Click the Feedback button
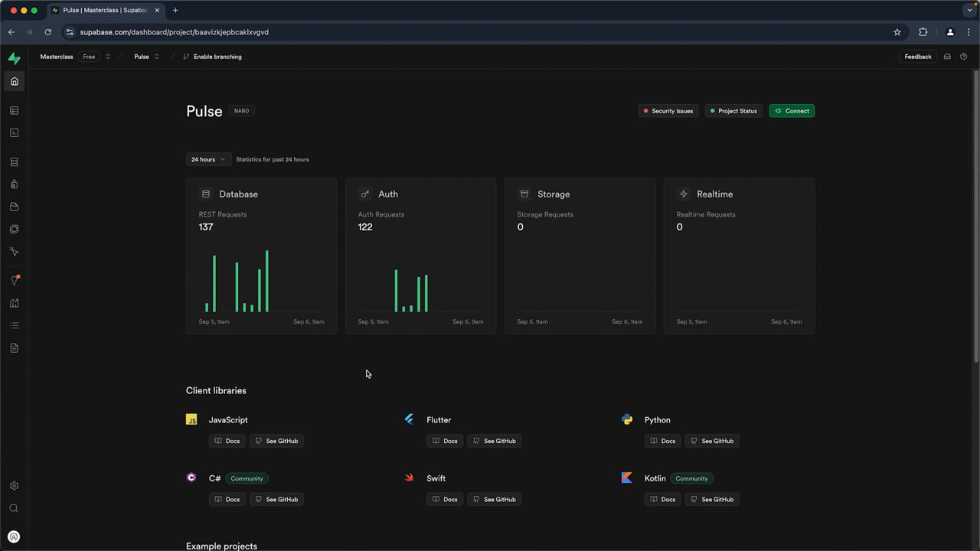The height and width of the screenshot is (551, 980). point(918,57)
